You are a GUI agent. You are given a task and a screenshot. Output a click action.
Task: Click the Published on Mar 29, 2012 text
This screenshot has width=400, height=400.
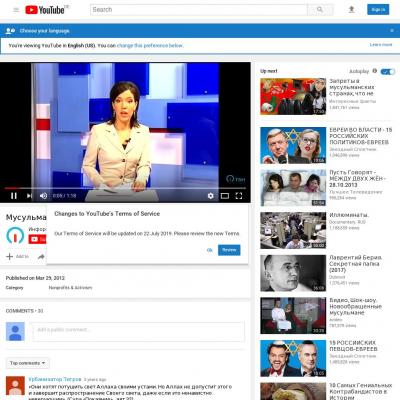(x=35, y=278)
